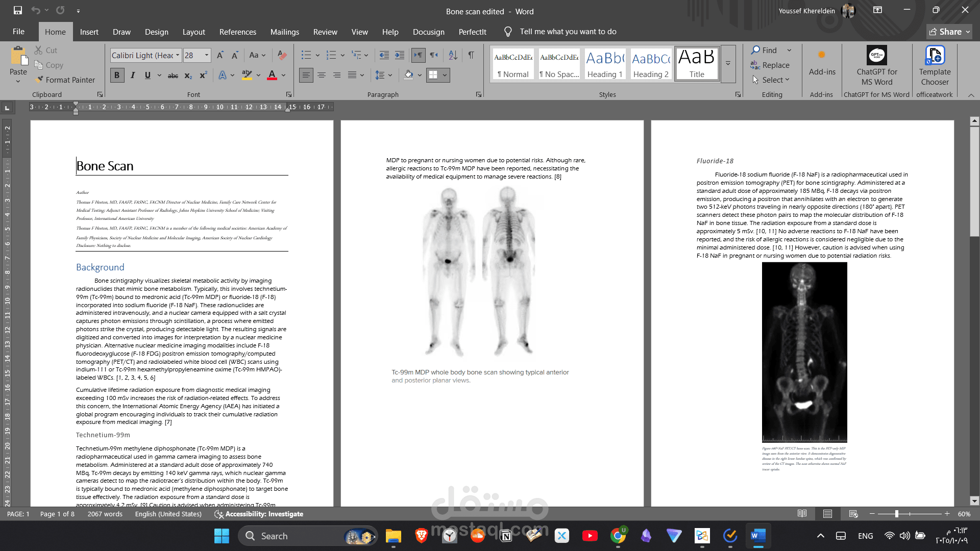Shrink font size with decrease font icon
Viewport: 980px width, 551px height.
[235, 55]
